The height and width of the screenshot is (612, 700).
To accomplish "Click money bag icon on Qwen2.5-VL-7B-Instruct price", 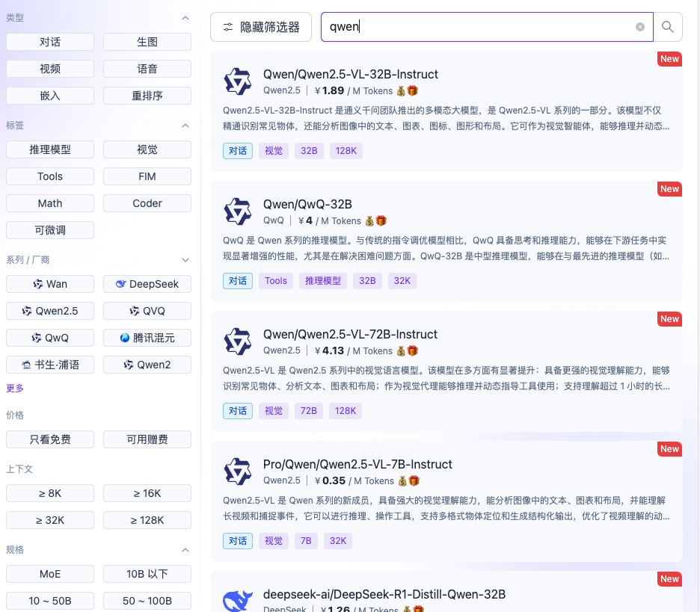I will click(x=402, y=481).
